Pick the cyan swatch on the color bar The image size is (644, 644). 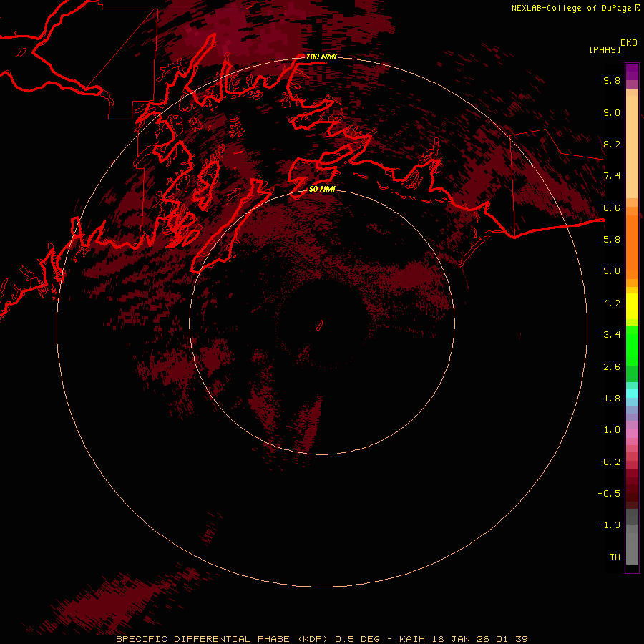tap(632, 394)
